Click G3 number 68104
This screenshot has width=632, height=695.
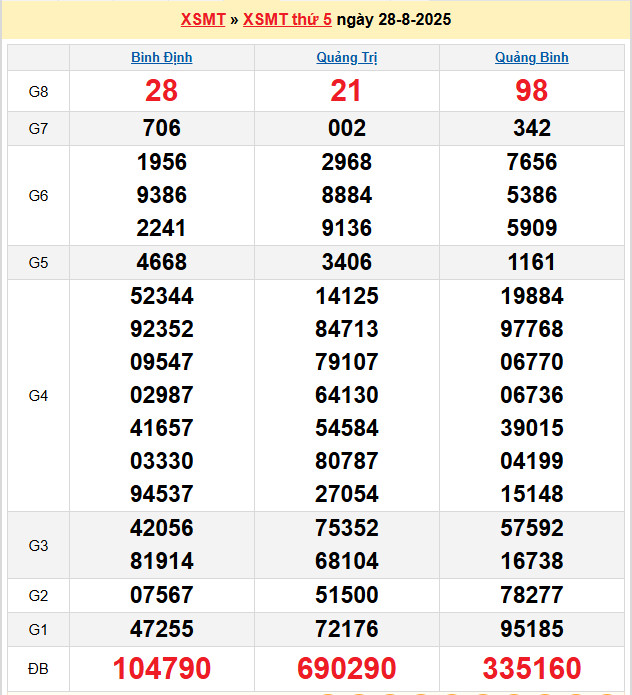[347, 561]
